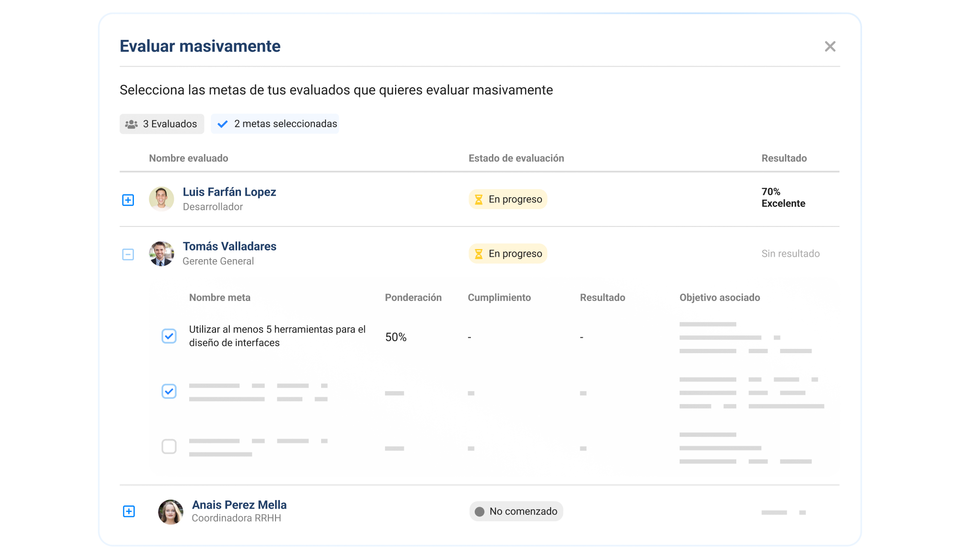Open Tomás Valladares name link
The width and height of the screenshot is (960, 560).
point(229,247)
